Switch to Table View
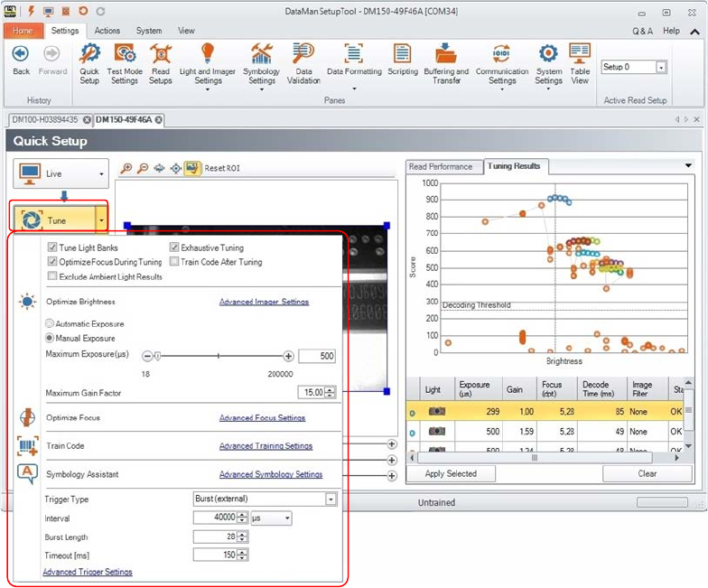Screen dimensions: 708x588 point(580,62)
